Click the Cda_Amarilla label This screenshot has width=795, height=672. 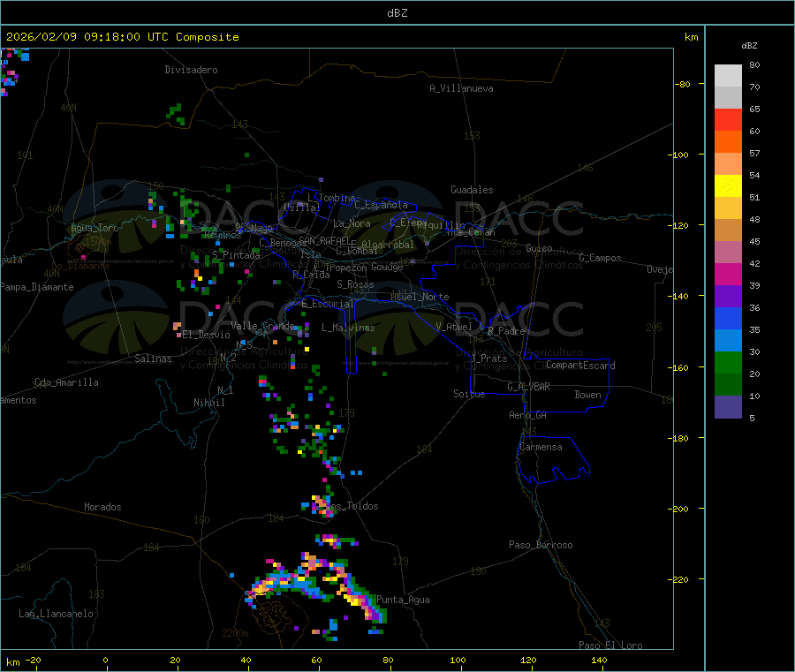pos(66,382)
